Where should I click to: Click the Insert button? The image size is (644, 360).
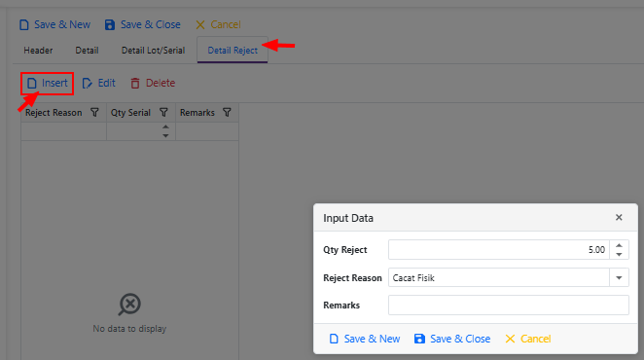pyautogui.click(x=48, y=84)
